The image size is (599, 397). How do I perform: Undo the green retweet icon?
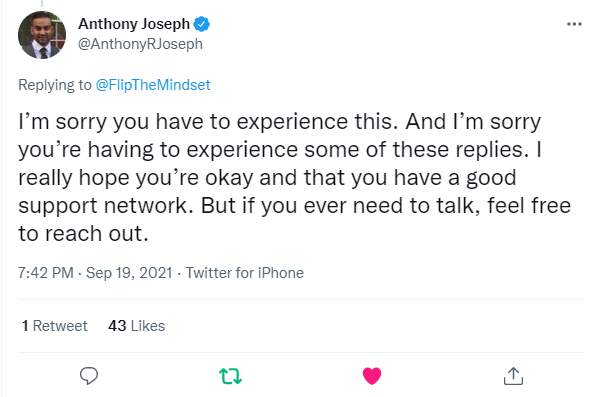click(x=230, y=376)
